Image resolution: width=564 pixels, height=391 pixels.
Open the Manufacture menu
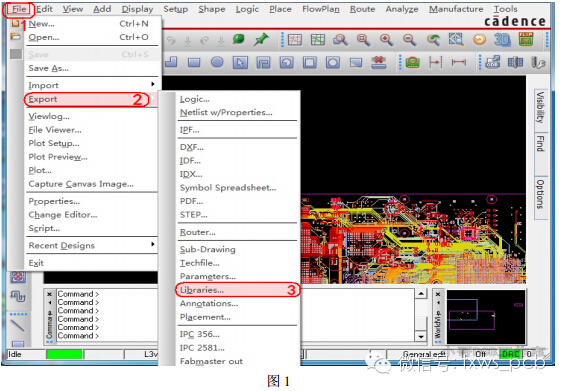(x=456, y=9)
